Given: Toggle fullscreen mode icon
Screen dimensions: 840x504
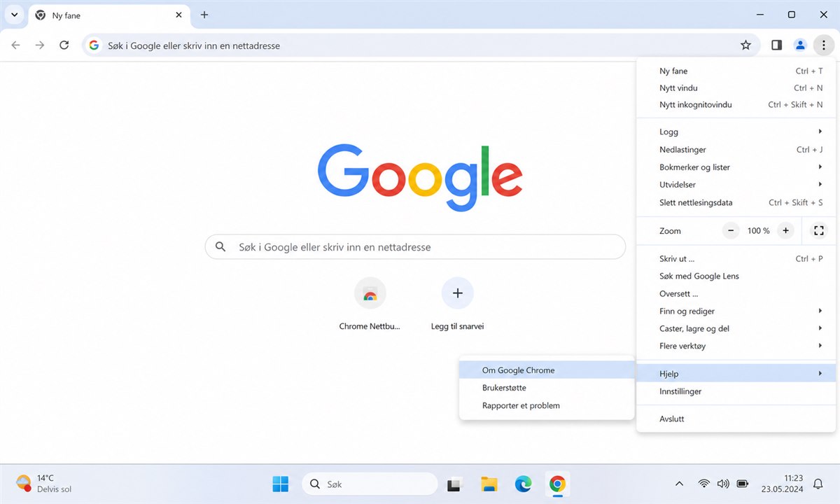Looking at the screenshot, I should [x=818, y=230].
